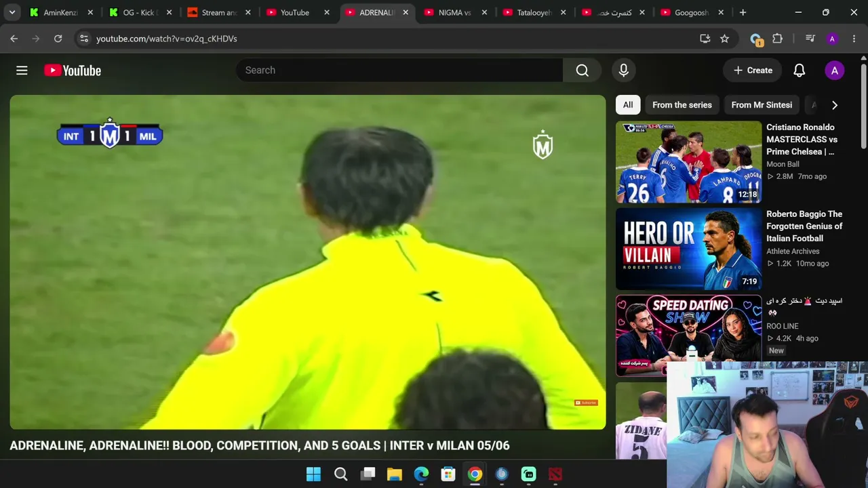Viewport: 868px width, 488px height.
Task: Filter by From Mr Sintesi chip
Action: pos(762,105)
